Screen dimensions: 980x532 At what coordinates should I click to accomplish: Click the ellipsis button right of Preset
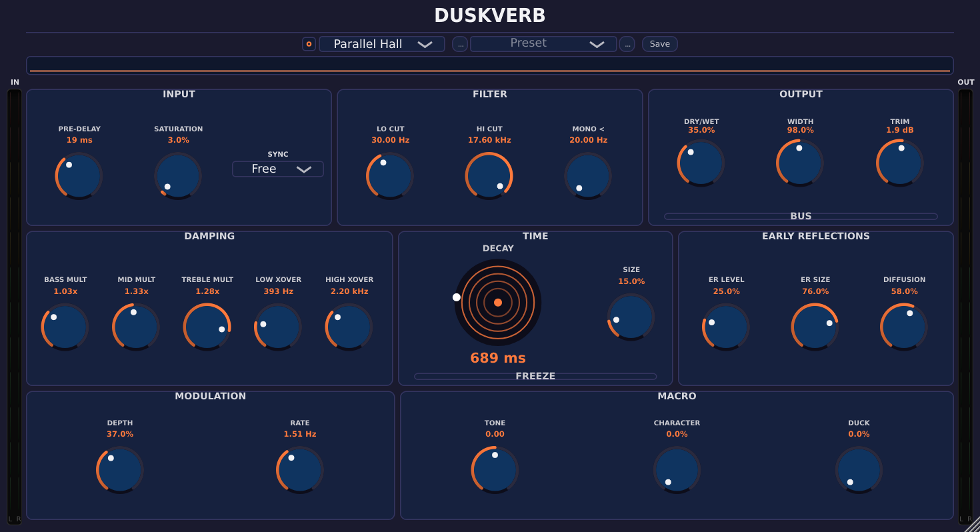(x=627, y=44)
